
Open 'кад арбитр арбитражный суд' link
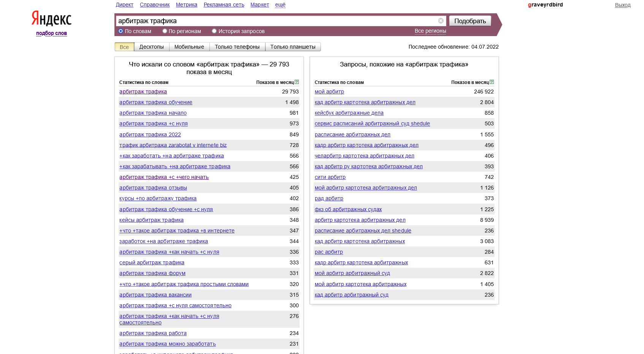pyautogui.click(x=352, y=295)
